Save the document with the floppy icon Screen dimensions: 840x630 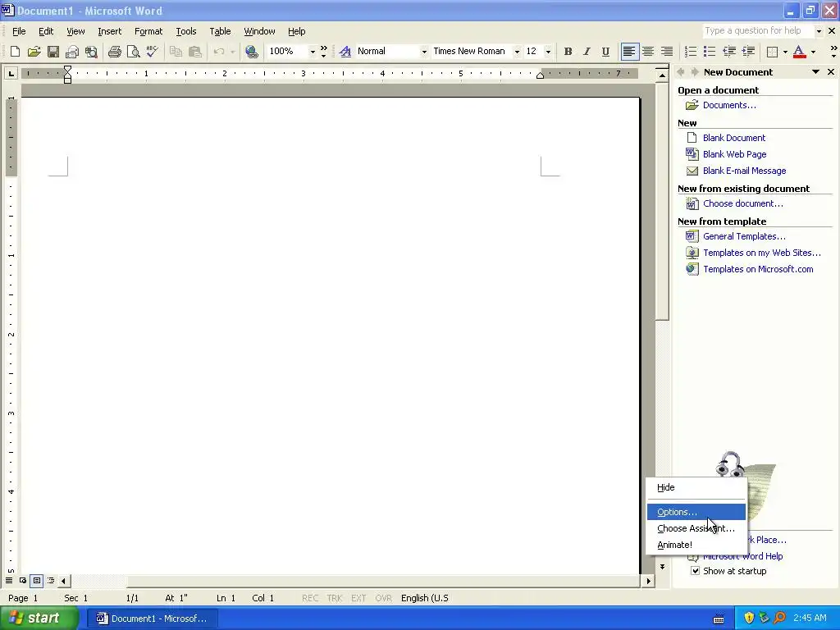53,52
